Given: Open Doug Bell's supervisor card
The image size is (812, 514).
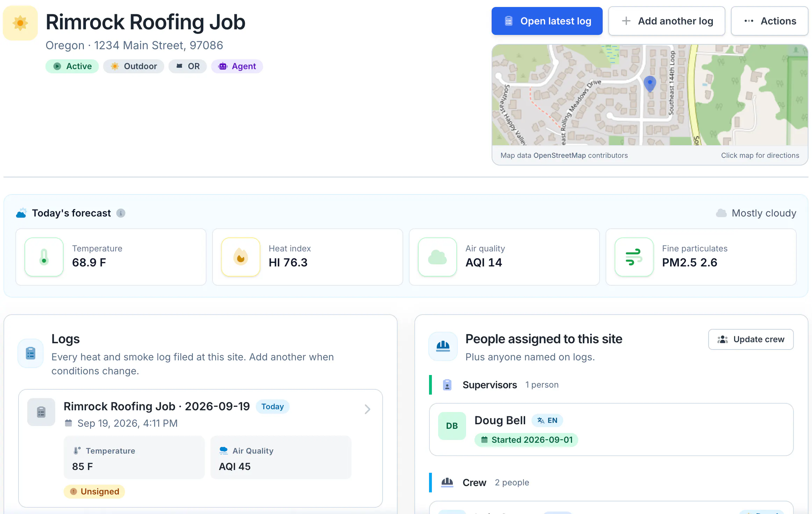Looking at the screenshot, I should pos(611,429).
